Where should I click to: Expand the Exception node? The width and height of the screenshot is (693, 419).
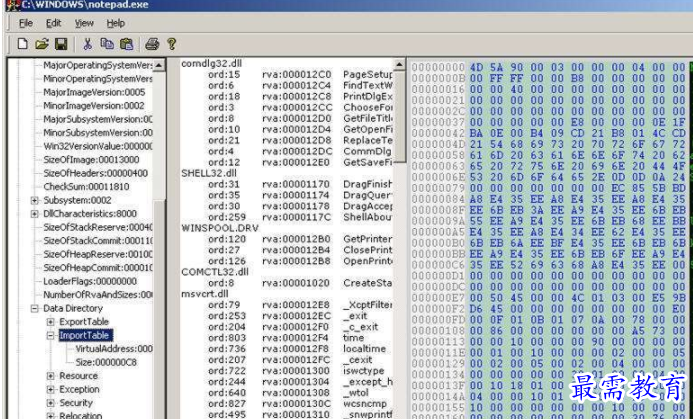(51, 389)
